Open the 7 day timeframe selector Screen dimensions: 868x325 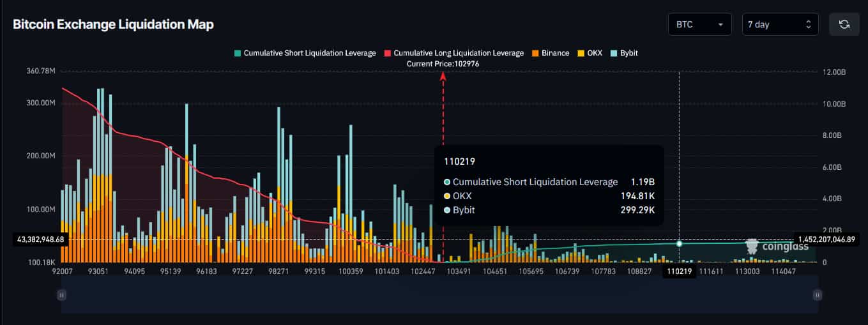pyautogui.click(x=779, y=24)
